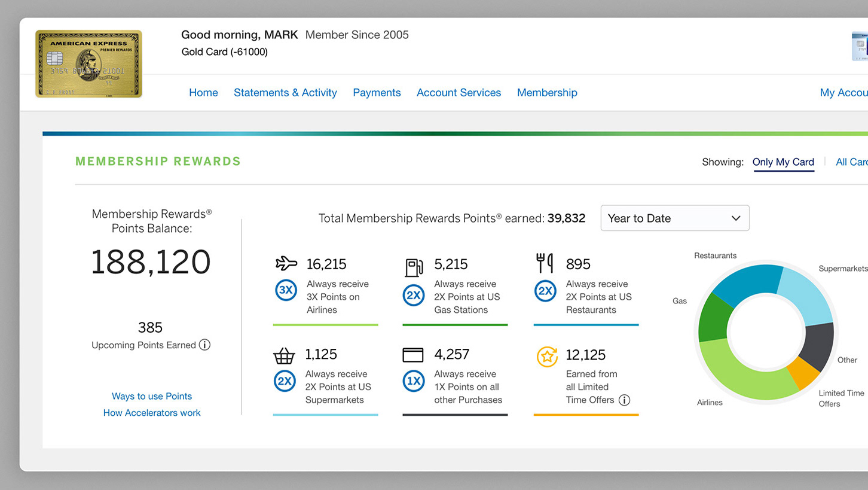
Task: Click the Supermarkets chart legend label
Action: pyautogui.click(x=843, y=269)
